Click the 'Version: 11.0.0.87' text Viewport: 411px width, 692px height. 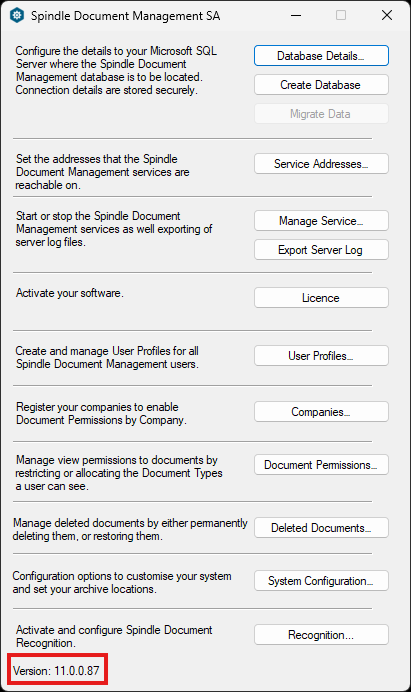(x=57, y=671)
